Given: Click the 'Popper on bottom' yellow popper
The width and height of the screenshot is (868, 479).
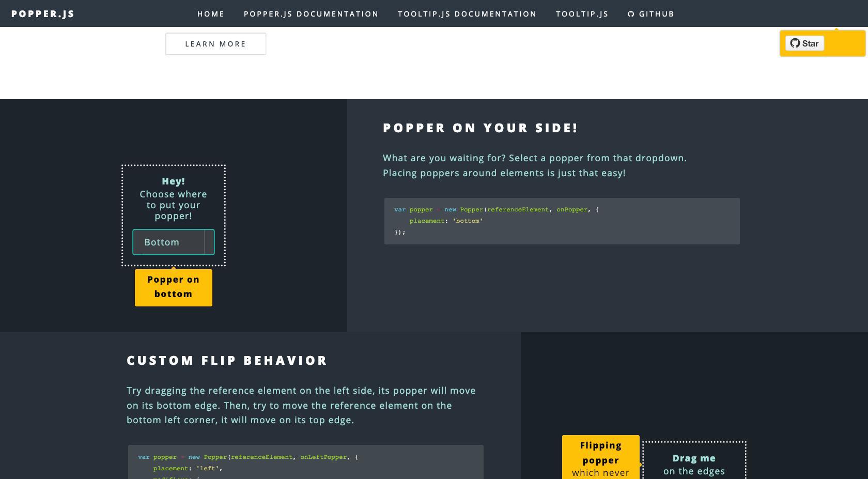Looking at the screenshot, I should pos(174,287).
